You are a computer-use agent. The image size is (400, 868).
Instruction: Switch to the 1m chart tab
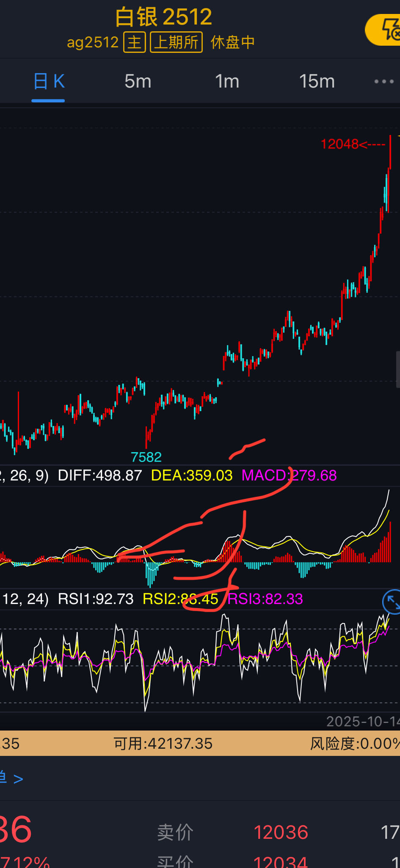click(x=227, y=81)
